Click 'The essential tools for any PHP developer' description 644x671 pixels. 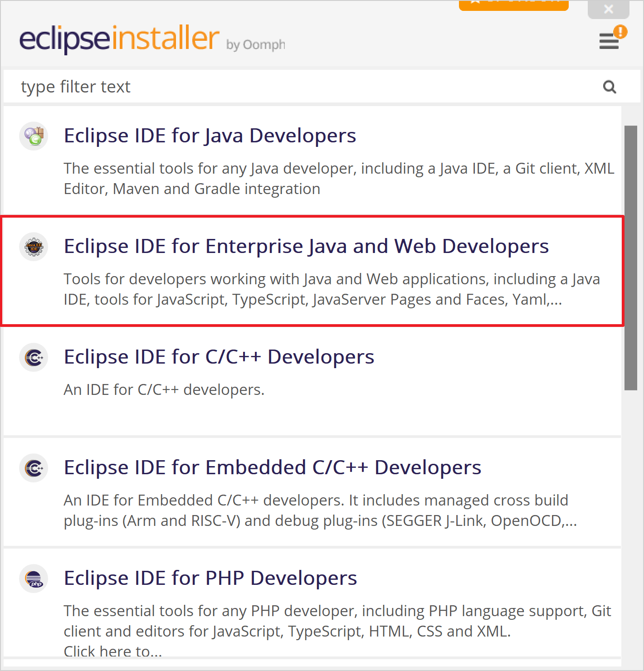click(337, 631)
